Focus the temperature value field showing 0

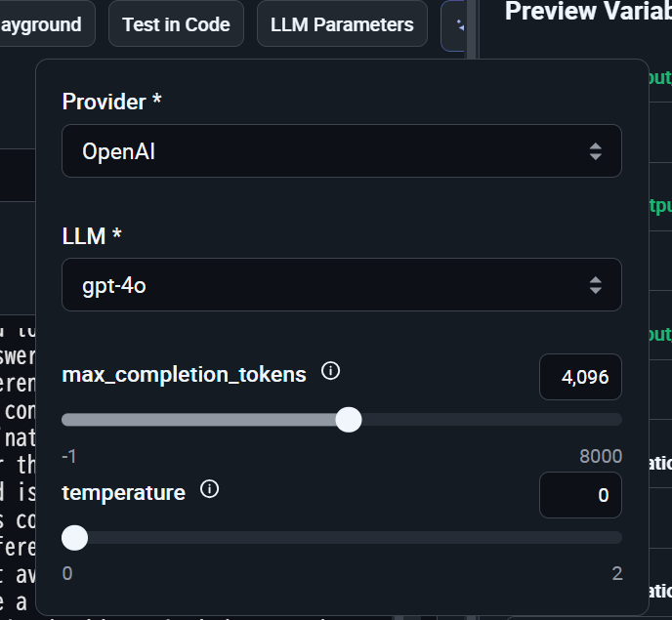coord(580,495)
